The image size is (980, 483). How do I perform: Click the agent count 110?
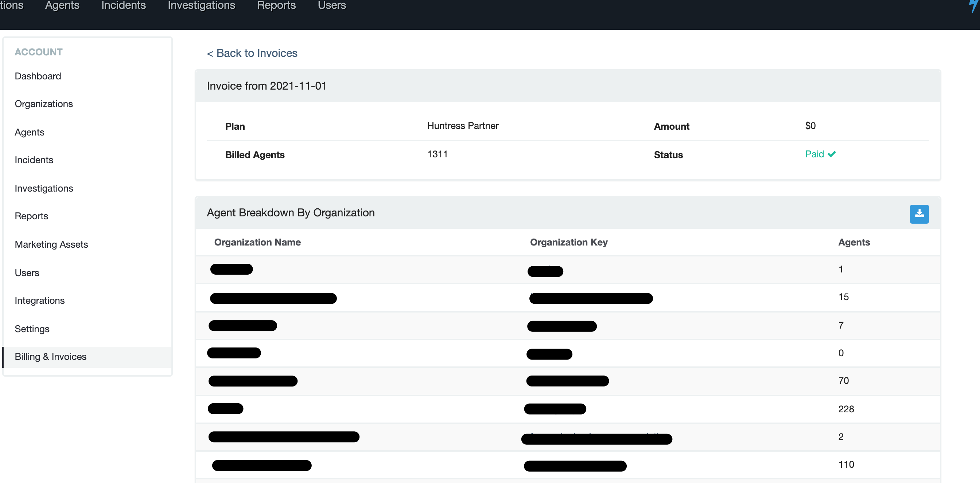coord(846,464)
